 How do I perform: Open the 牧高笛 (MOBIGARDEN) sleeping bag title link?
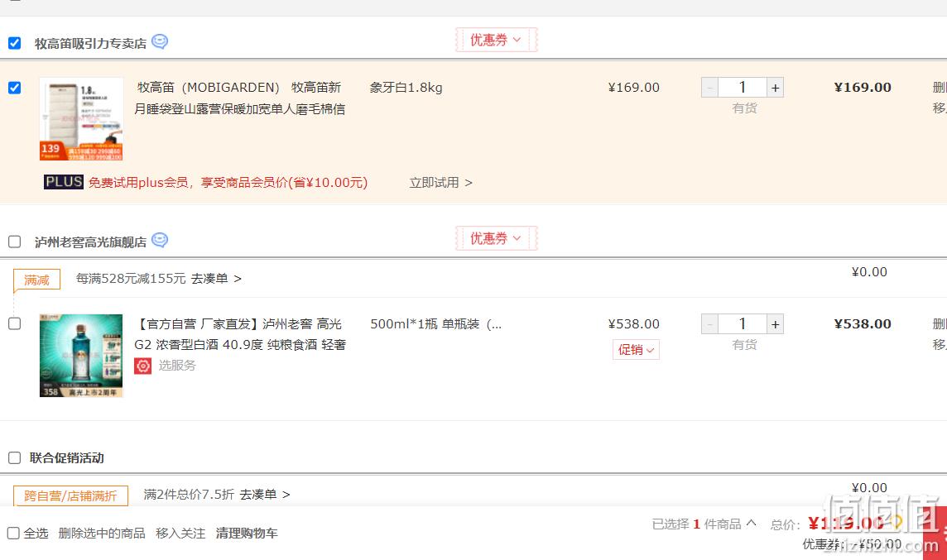pyautogui.click(x=240, y=98)
